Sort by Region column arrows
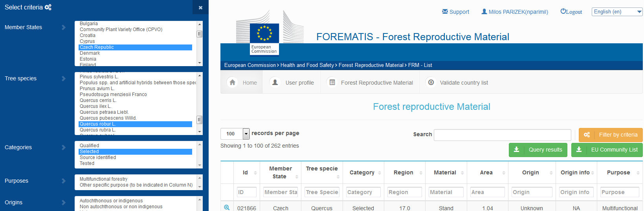The image size is (644, 211). 421,173
